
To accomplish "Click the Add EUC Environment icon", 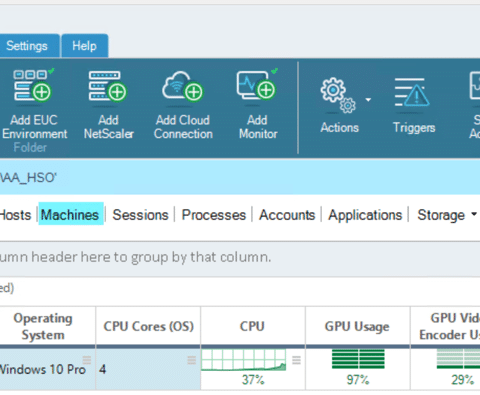I will point(33,85).
